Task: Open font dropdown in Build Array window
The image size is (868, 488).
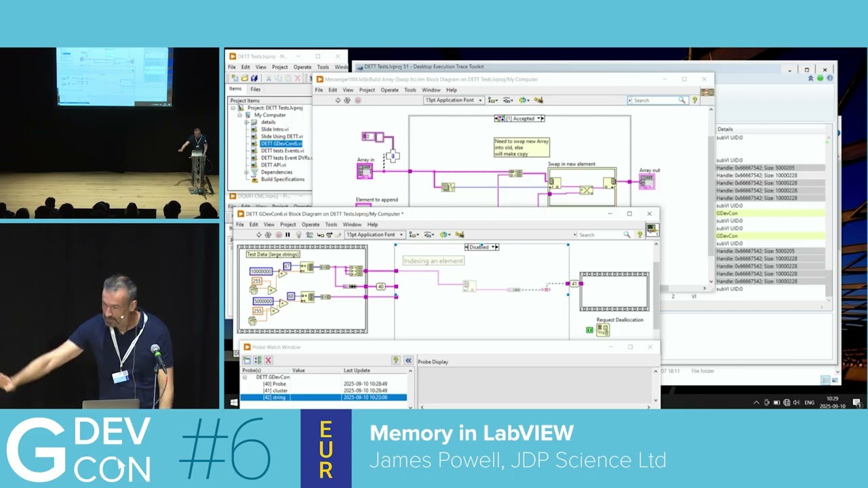Action: coord(454,100)
